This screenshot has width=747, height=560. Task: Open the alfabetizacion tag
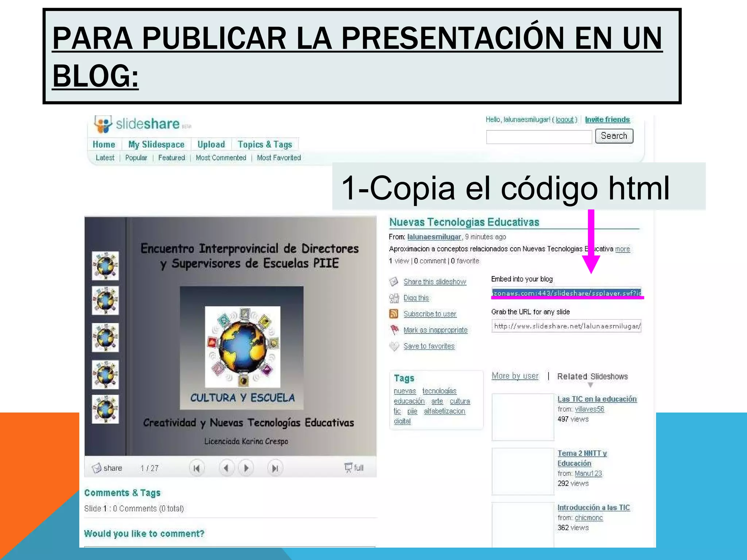[x=444, y=411]
